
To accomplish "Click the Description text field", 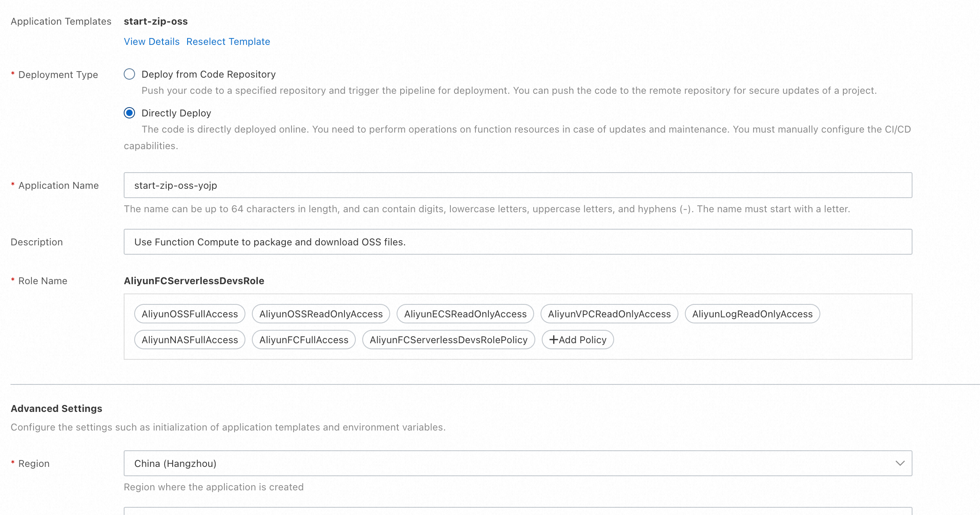I will tap(517, 242).
